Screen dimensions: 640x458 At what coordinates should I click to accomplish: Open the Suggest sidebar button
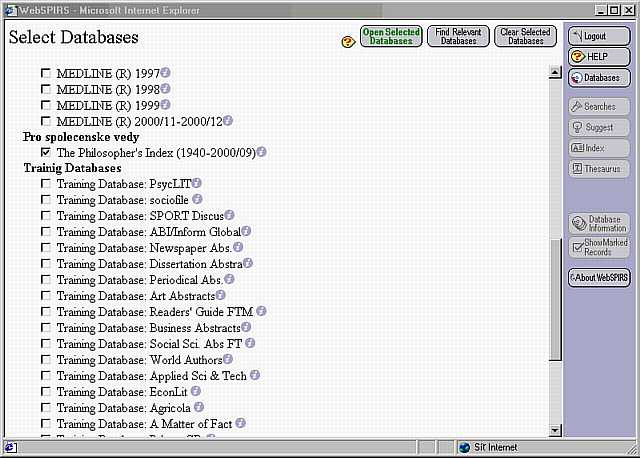[599, 127]
